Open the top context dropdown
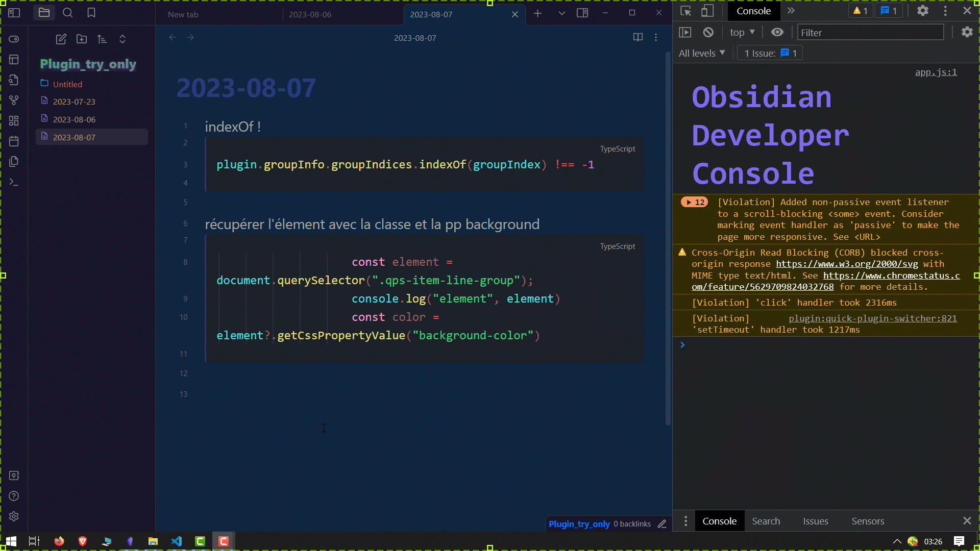The image size is (980, 551). tap(742, 32)
